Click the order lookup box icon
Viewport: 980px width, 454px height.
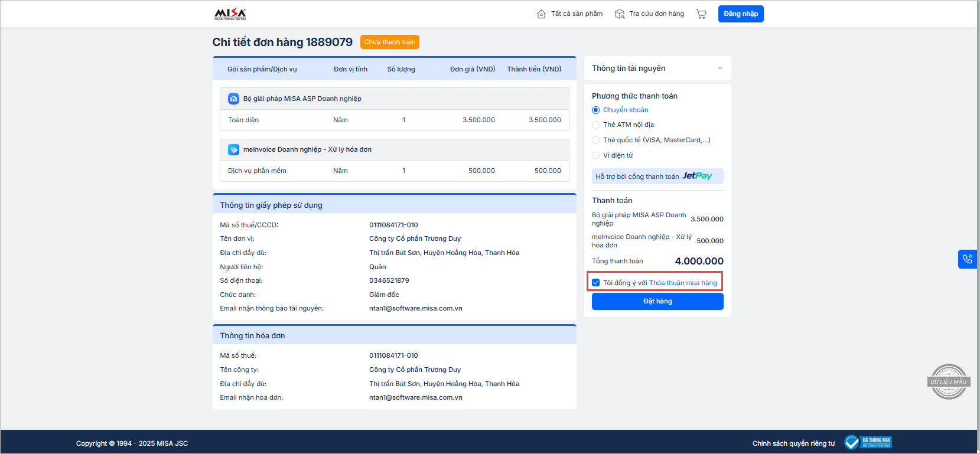620,14
